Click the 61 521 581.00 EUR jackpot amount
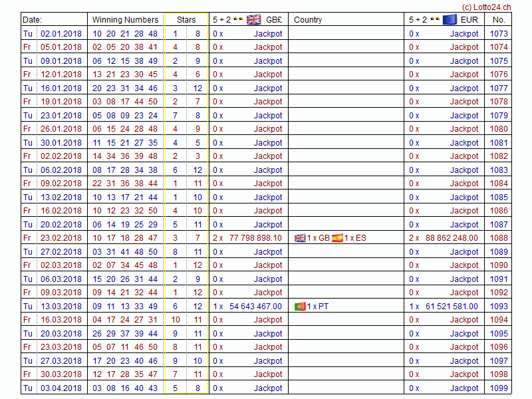The image size is (532, 399). (452, 307)
